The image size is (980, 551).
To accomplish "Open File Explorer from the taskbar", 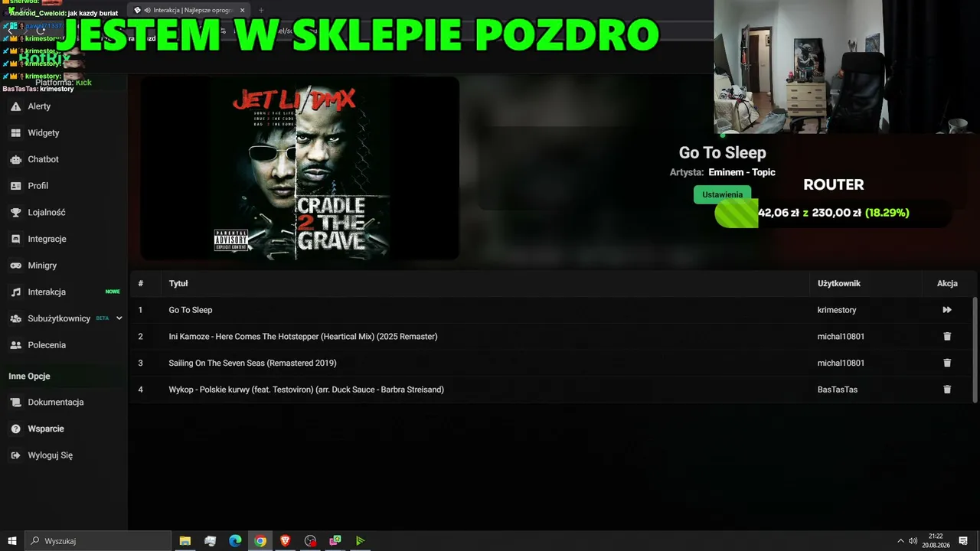I will point(185,541).
